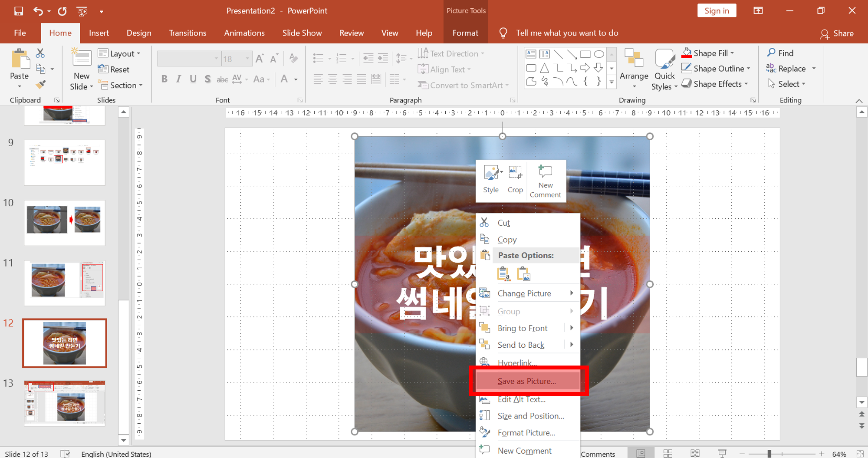Open the Style picture mini toolbar button

coord(491,179)
